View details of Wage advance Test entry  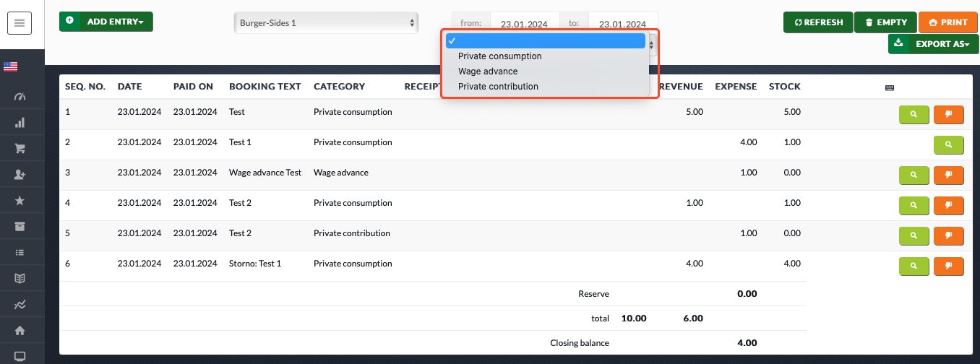[x=914, y=175]
